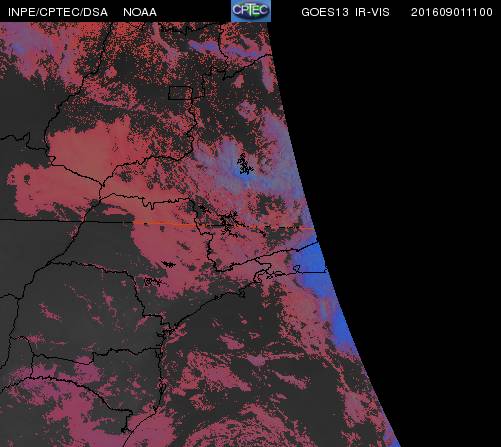Click the small rectangular district outline on the map
This screenshot has width=501, height=447.
[180, 93]
